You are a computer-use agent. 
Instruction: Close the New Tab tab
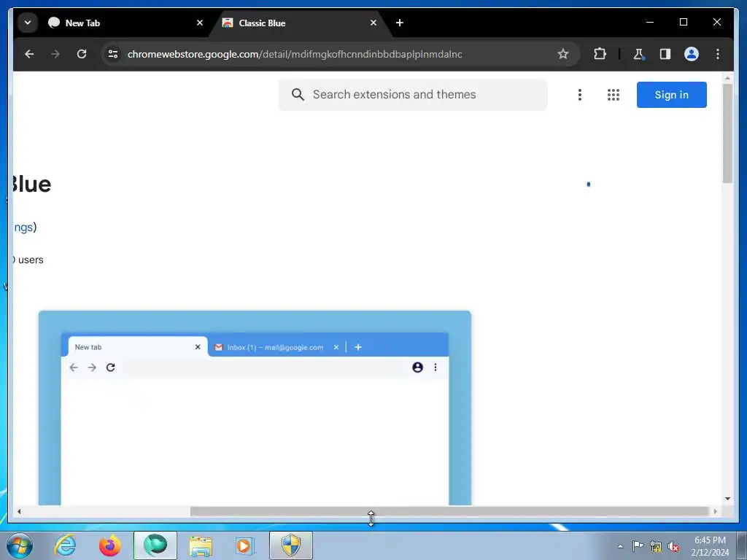200,23
